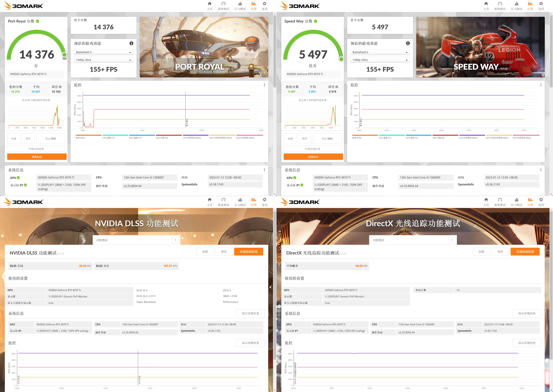Open the kebab menu of Speed Way 系统信息 panel
553x392 pixels.
point(541,170)
